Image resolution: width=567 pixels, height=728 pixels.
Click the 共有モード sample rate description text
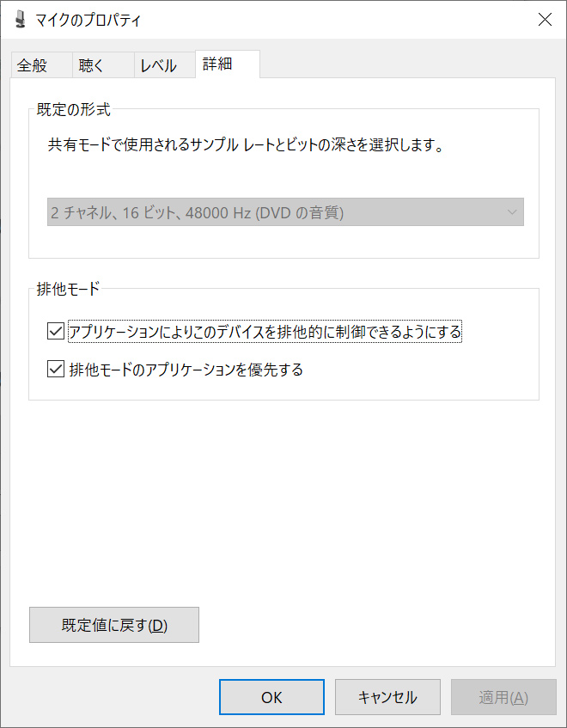pyautogui.click(x=247, y=146)
